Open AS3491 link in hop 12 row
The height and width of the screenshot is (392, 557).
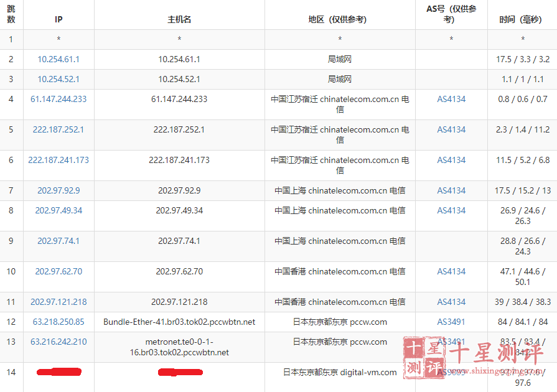coord(451,322)
